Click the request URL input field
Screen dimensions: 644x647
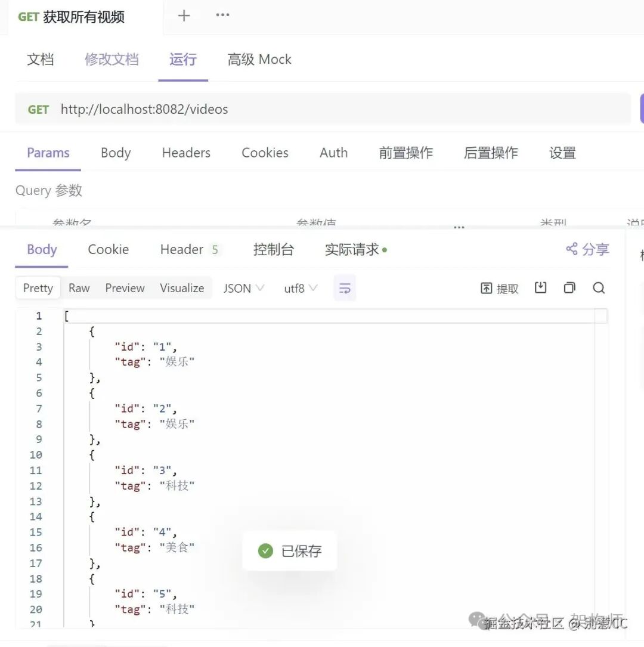[x=323, y=109]
